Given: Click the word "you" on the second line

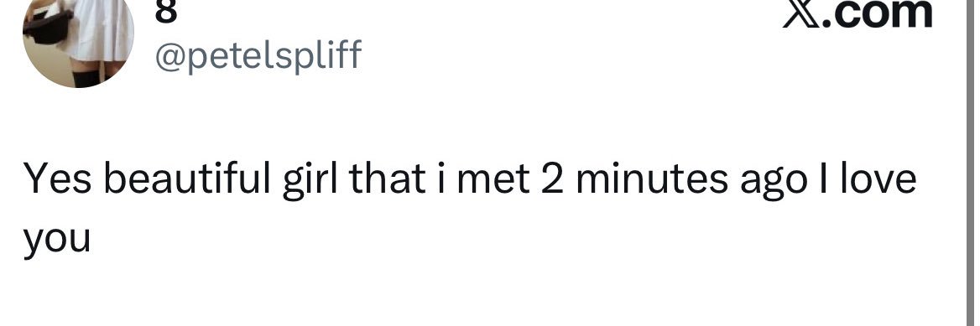Looking at the screenshot, I should tap(57, 241).
